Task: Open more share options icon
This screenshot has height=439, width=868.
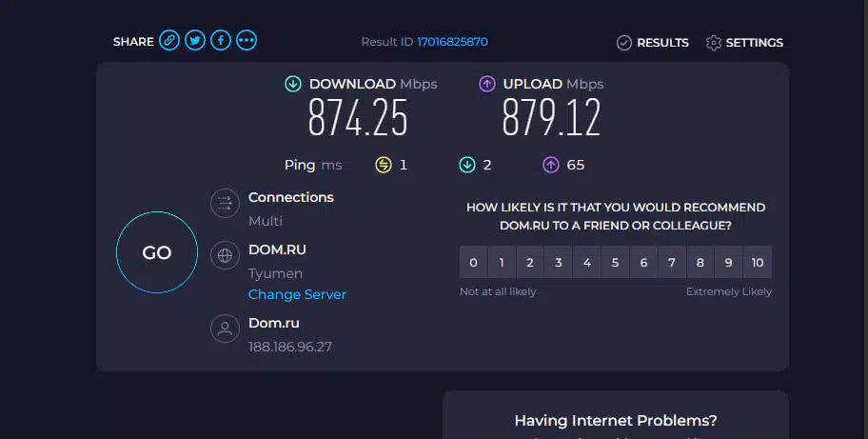Action: point(247,40)
